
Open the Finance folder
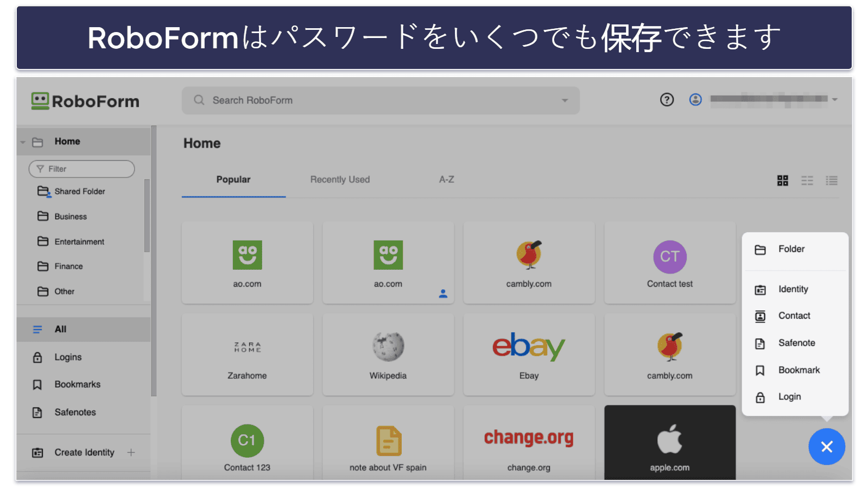[x=68, y=267]
